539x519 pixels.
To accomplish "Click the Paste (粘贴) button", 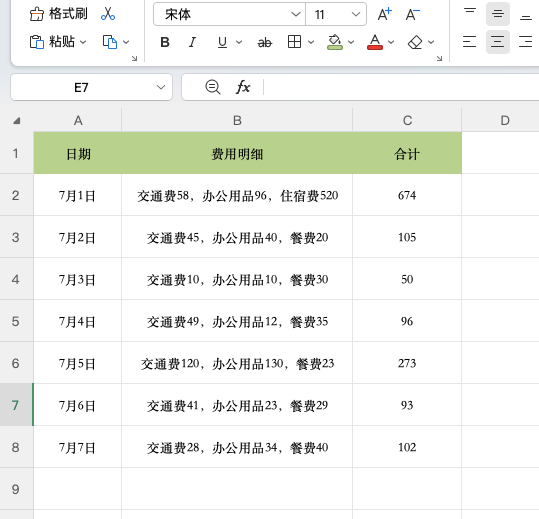I will 52,42.
